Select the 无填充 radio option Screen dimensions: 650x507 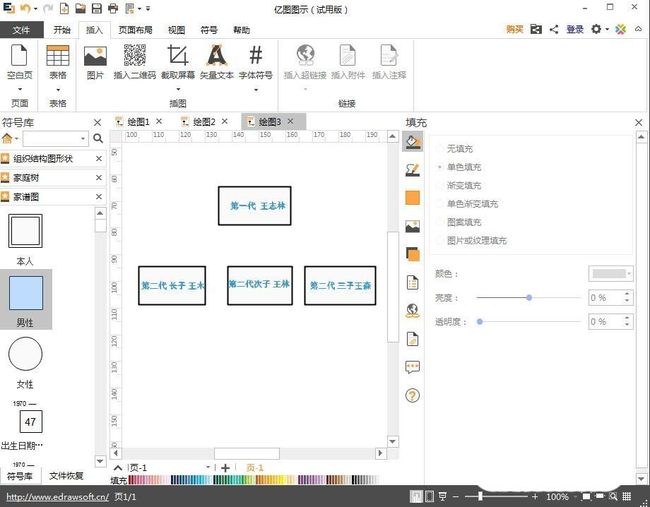pos(440,149)
